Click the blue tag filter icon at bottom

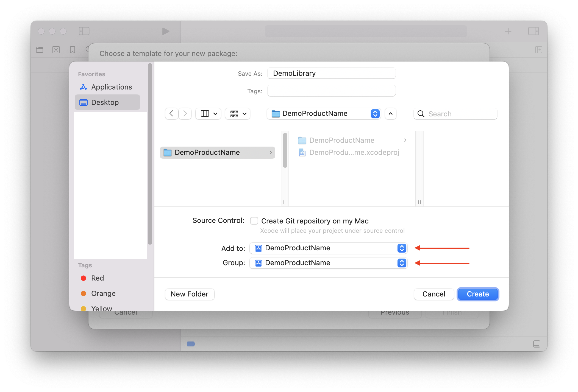coord(191,344)
